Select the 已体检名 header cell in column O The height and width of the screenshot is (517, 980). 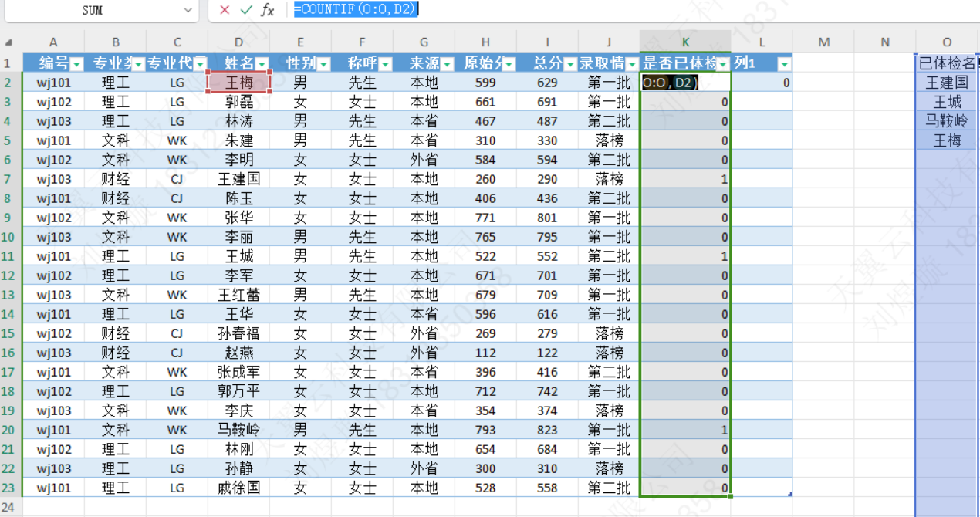(947, 63)
